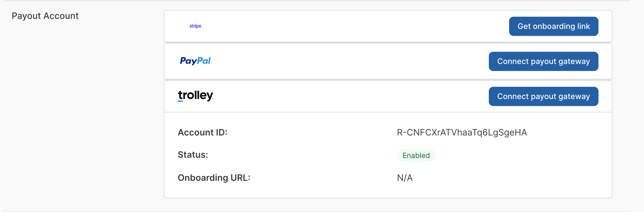
Task: Connect payout gateway for PayPal
Action: [543, 61]
